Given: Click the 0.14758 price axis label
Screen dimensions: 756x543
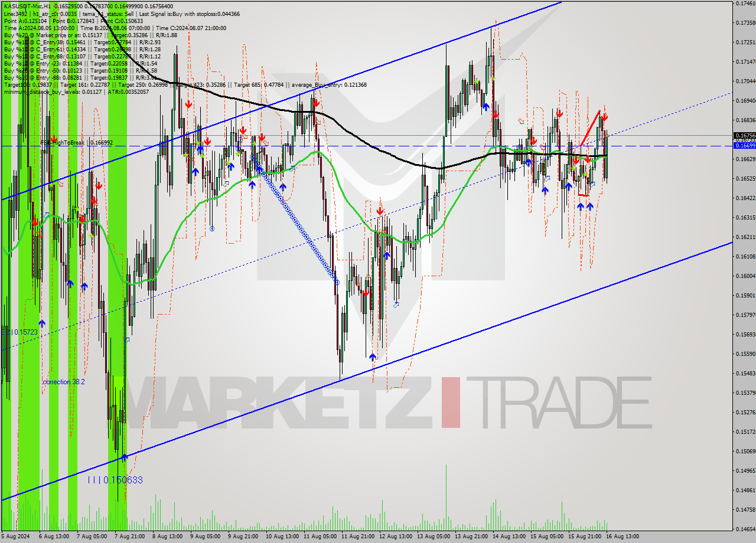Looking at the screenshot, I should pos(745,510).
